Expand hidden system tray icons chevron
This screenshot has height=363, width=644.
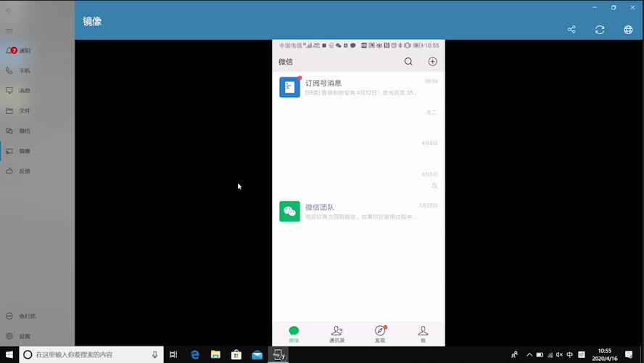click(529, 354)
